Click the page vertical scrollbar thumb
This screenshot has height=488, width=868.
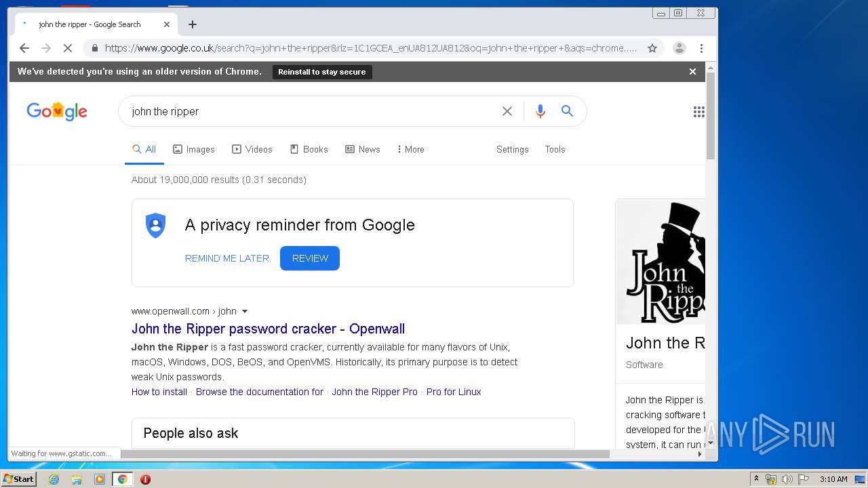coord(711,115)
